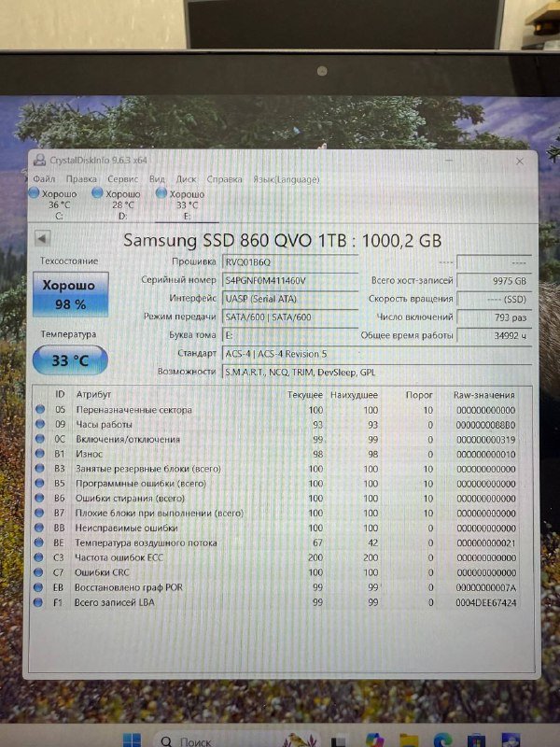The width and height of the screenshot is (560, 747).
Task: Click the CrystalDiskInfo title bar app icon
Action: pyautogui.click(x=39, y=160)
